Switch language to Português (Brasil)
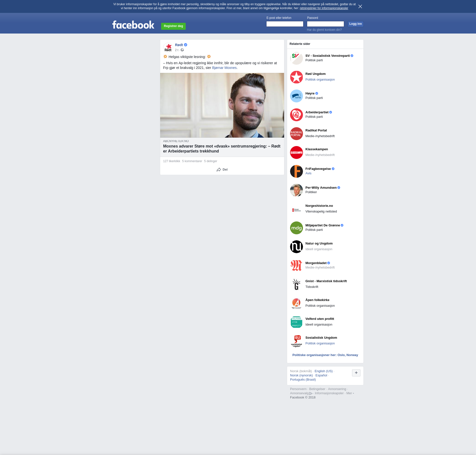This screenshot has width=476, height=455. tap(303, 380)
